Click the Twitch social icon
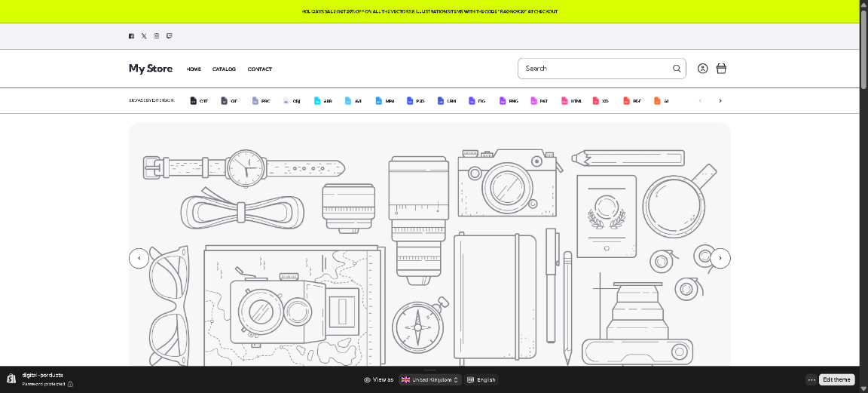Image resolution: width=868 pixels, height=393 pixels. (x=170, y=35)
